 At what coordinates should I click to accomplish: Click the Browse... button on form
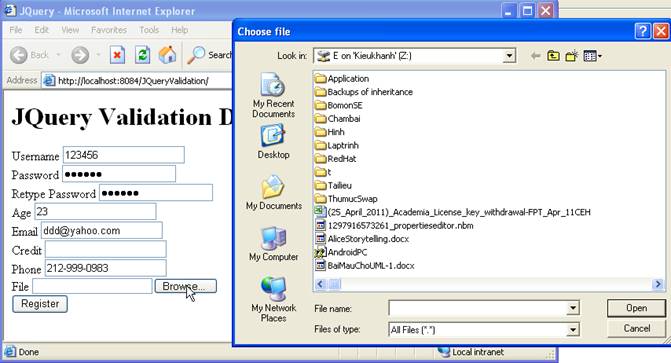186,286
